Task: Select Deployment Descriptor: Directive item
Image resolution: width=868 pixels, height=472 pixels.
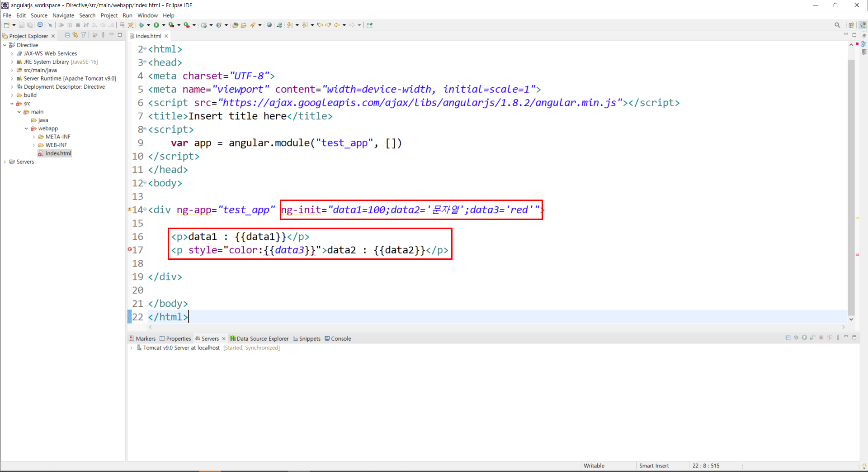Action: (61, 87)
